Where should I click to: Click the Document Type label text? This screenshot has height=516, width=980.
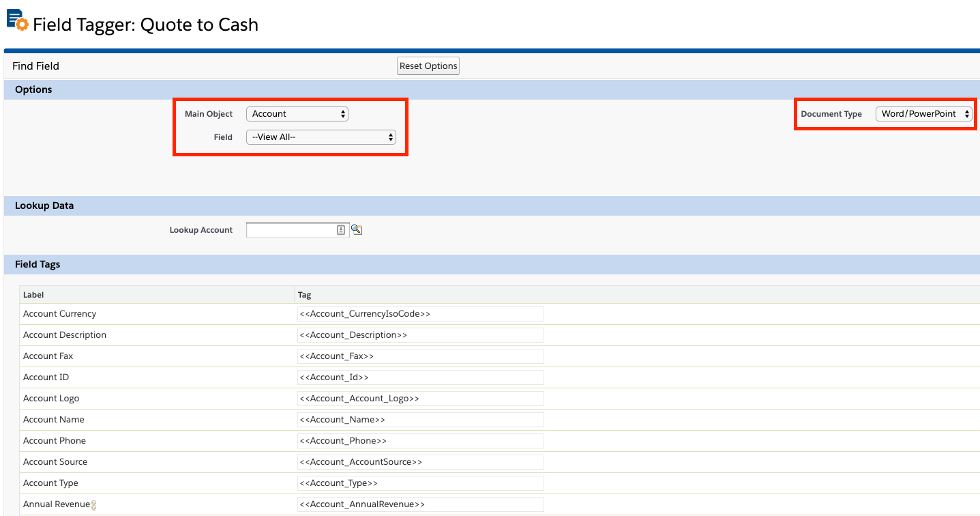(831, 114)
